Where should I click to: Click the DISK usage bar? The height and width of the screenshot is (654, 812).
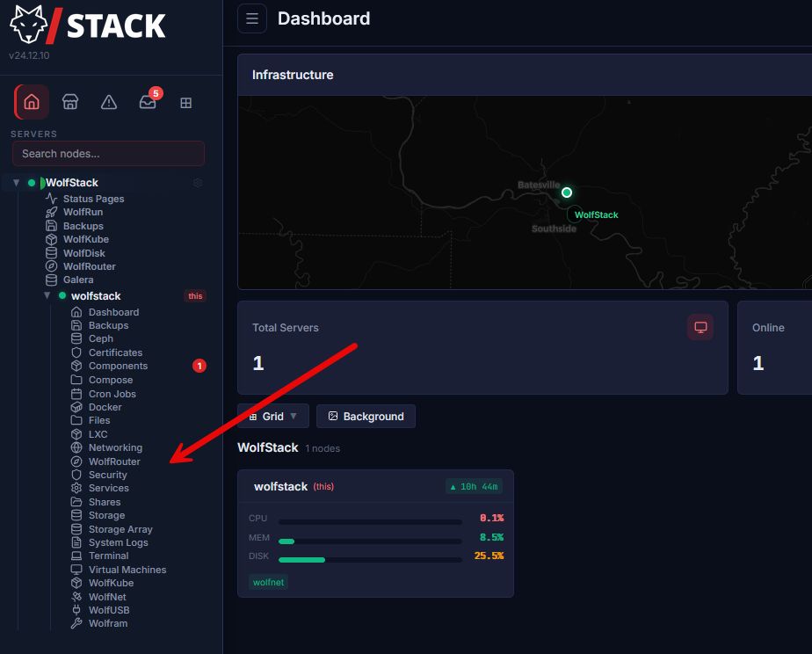(370, 560)
